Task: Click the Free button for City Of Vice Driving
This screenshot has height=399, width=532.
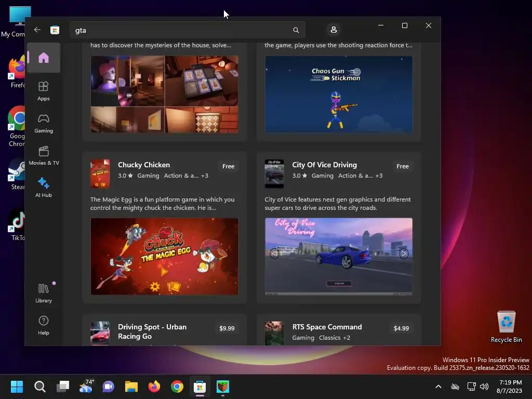Action: point(403,166)
